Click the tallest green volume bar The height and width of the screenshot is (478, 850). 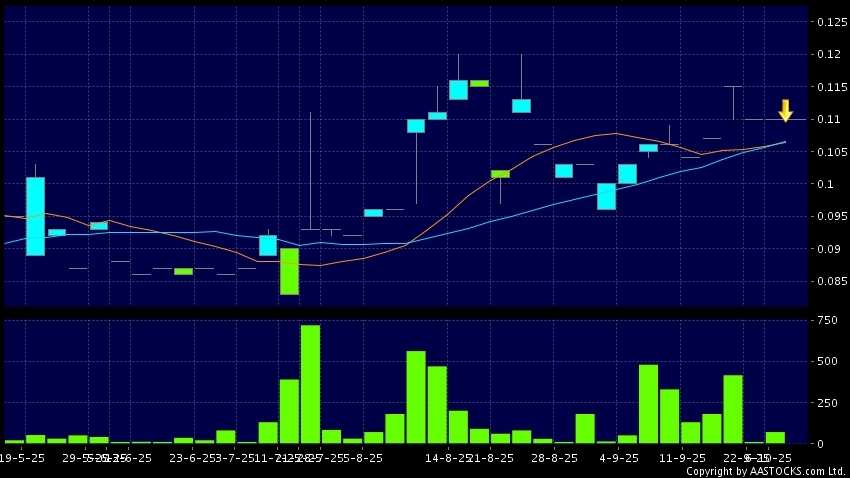310,383
